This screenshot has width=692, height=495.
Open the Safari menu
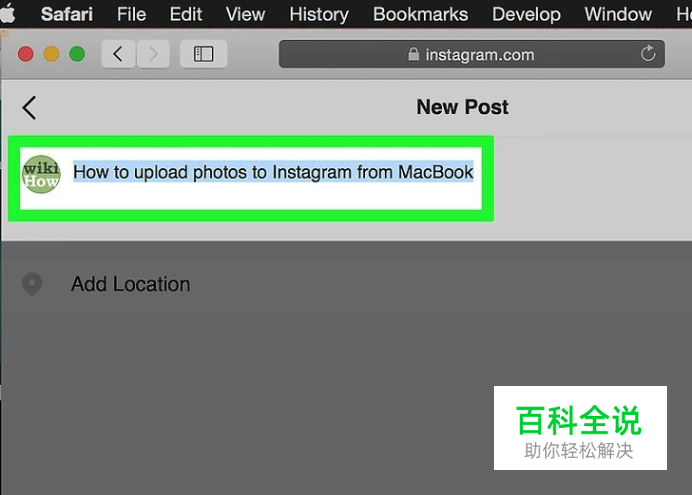[x=67, y=14]
